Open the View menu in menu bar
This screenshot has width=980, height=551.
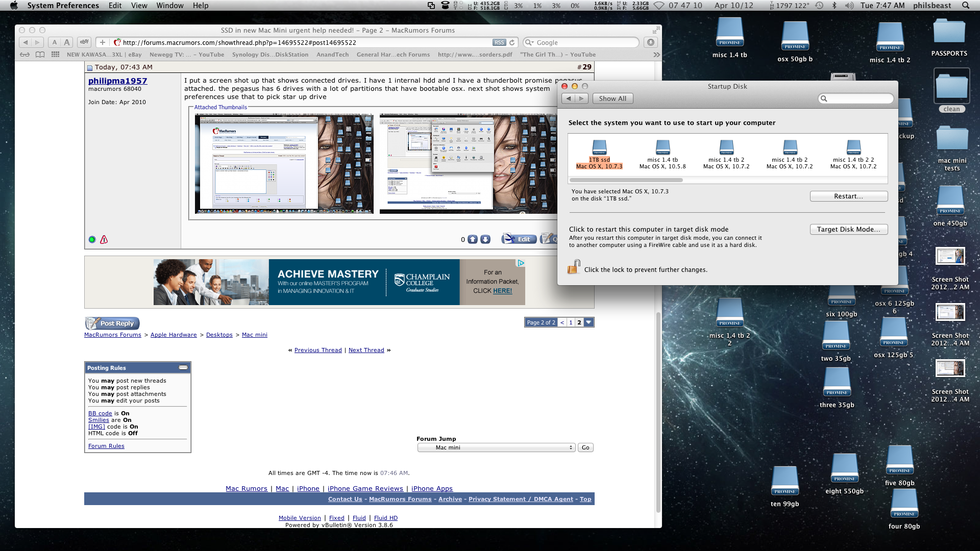click(x=139, y=6)
